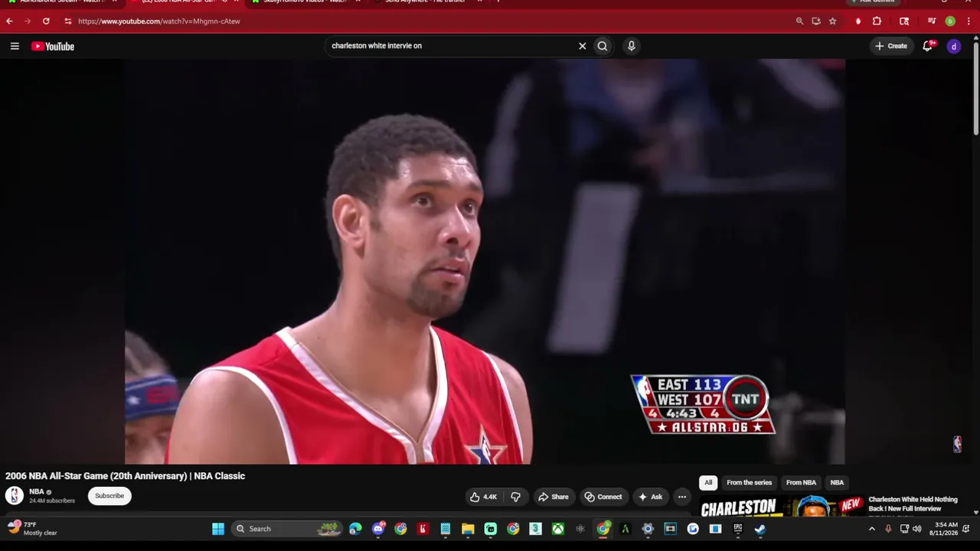Open the Settings gear in the taskbar
Screen dimensions: 980x551
click(648, 529)
